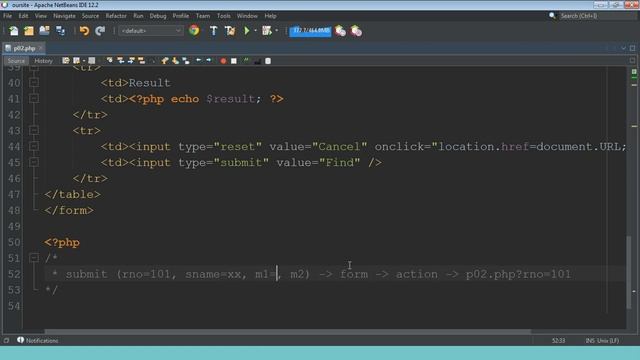This screenshot has width=640, height=360.
Task: Click the New Project icon
Action: 29,31
